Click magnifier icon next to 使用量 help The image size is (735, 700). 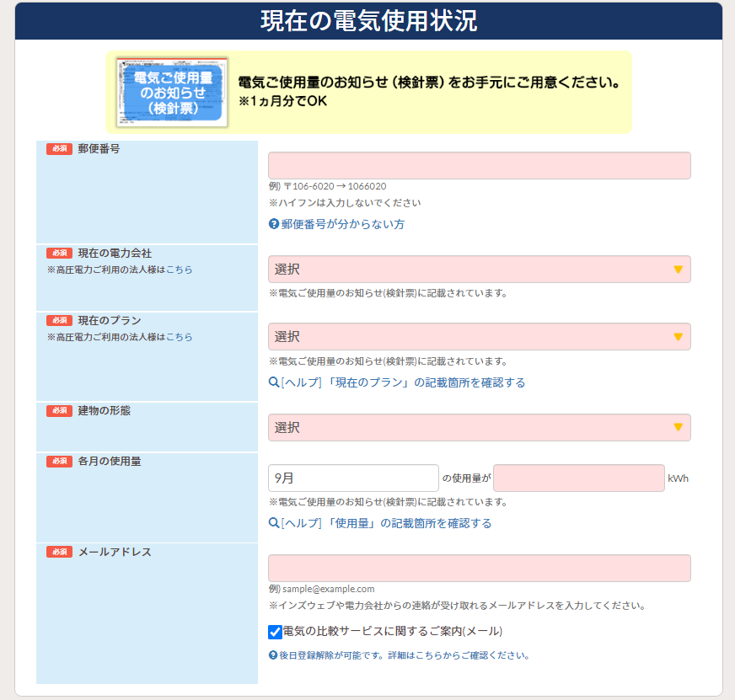(x=274, y=523)
